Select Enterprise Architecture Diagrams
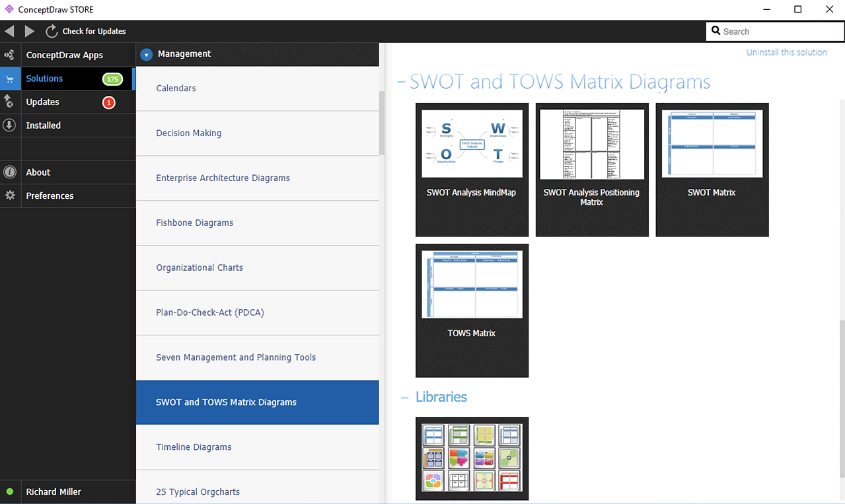 click(x=258, y=178)
